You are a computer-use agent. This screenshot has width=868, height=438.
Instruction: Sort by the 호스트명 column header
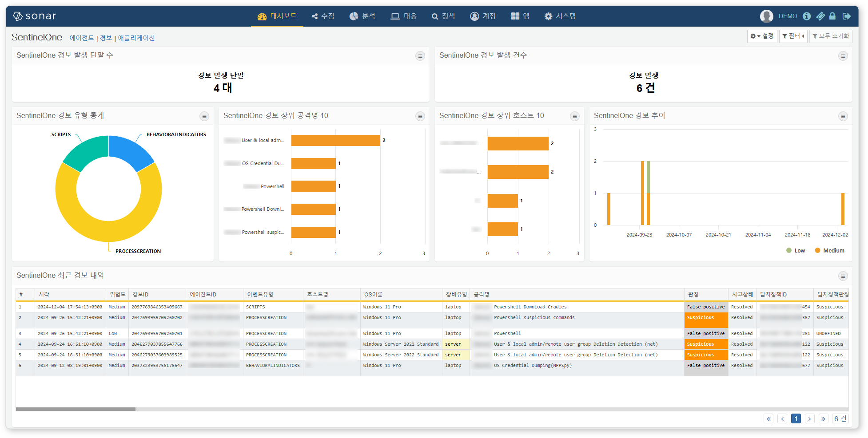(x=331, y=294)
